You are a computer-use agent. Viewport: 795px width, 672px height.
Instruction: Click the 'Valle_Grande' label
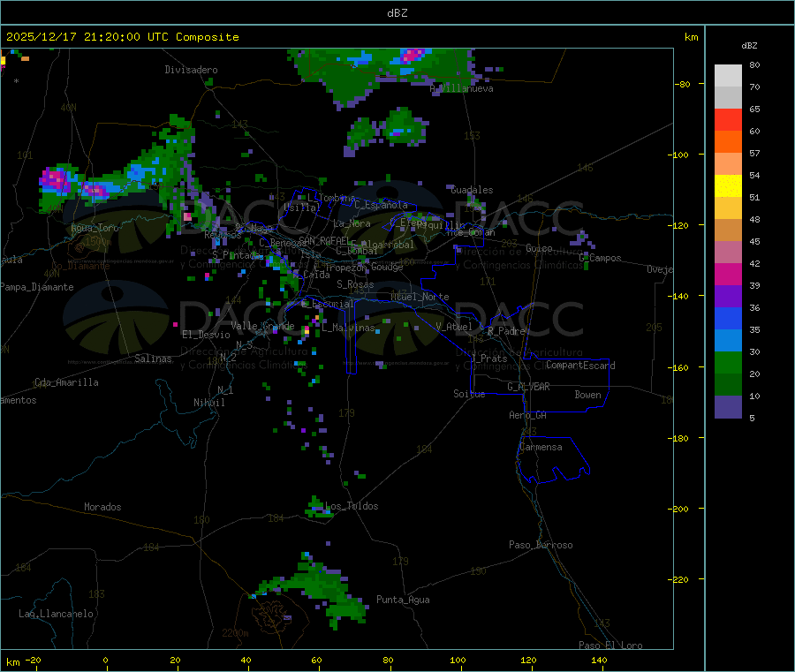click(x=262, y=326)
